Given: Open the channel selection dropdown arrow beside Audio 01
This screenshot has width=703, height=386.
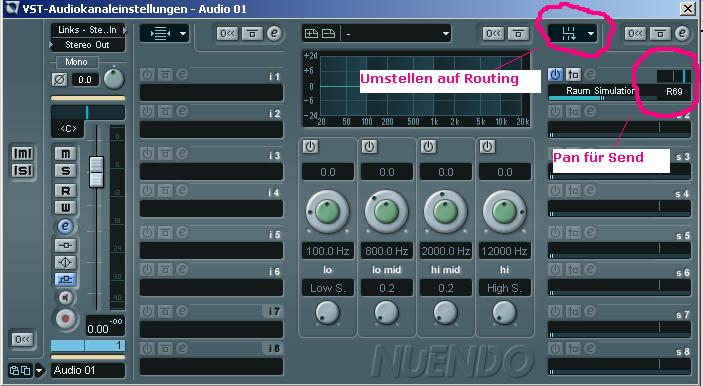Looking at the screenshot, I should pyautogui.click(x=39, y=371).
